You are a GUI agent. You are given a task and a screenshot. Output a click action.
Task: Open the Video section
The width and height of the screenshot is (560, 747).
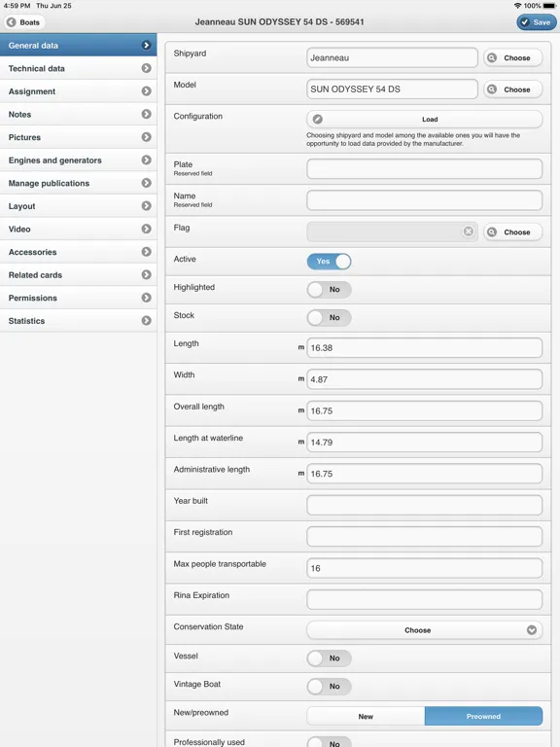coord(78,229)
